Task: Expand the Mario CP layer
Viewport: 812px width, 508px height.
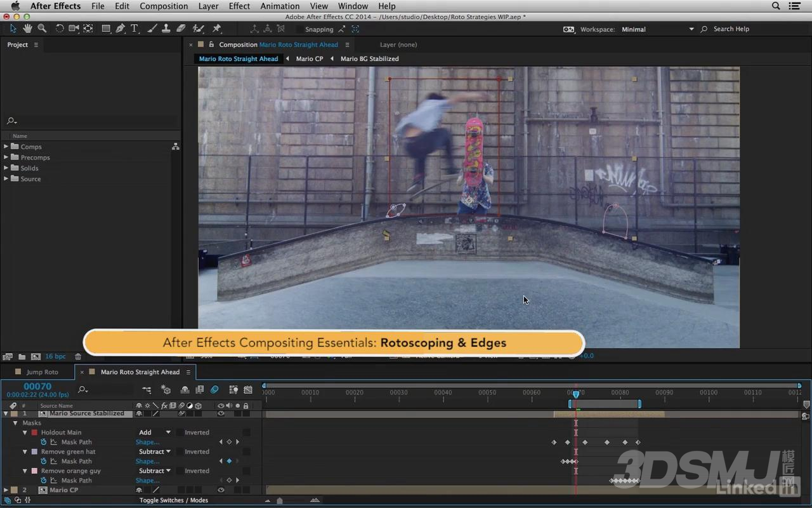Action: (x=6, y=490)
